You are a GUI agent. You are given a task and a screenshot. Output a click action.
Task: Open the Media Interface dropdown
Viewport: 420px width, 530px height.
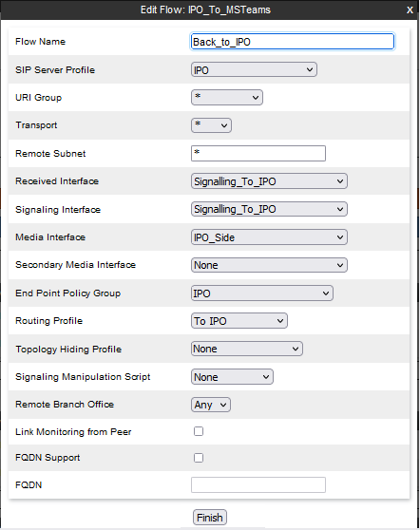[269, 237]
